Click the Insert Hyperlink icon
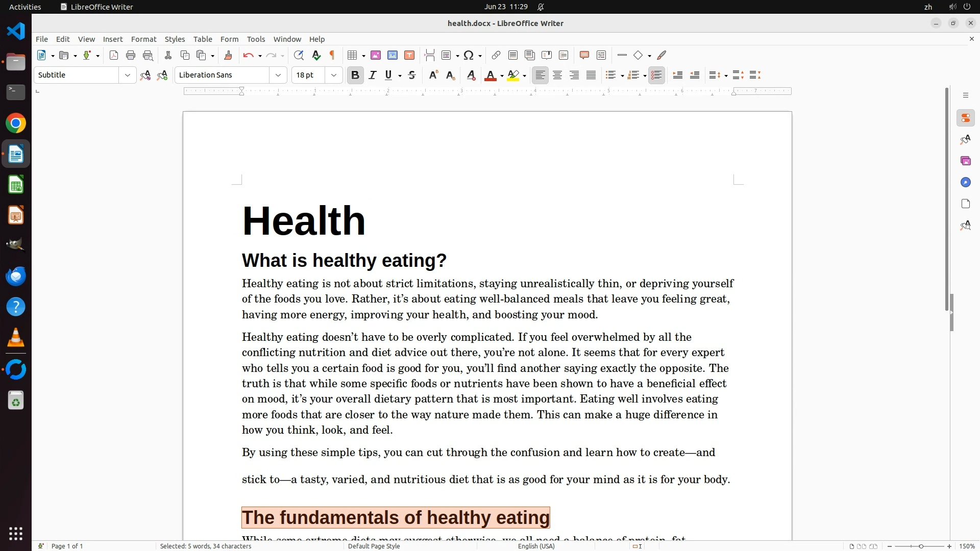Image resolution: width=980 pixels, height=551 pixels. (x=496, y=56)
